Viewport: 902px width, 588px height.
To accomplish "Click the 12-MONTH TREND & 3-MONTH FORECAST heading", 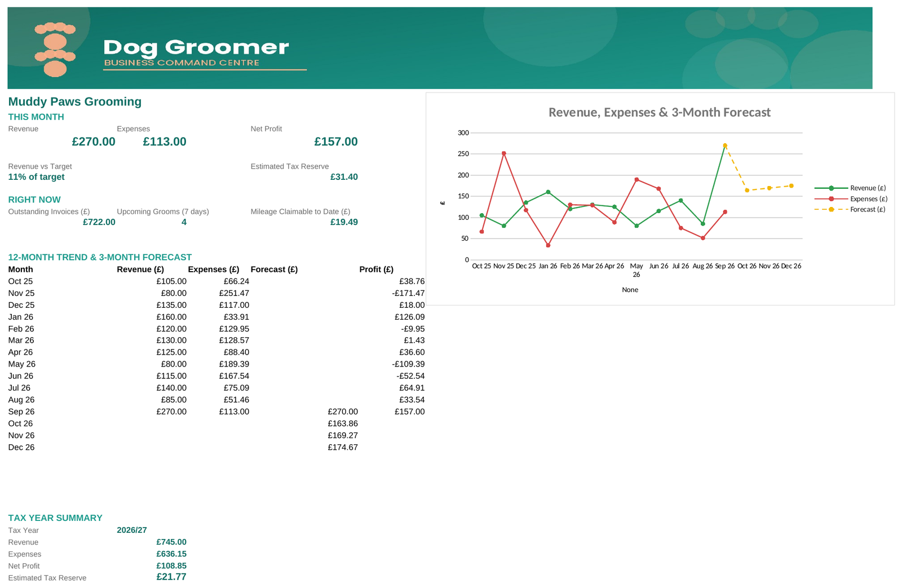I will (x=100, y=257).
